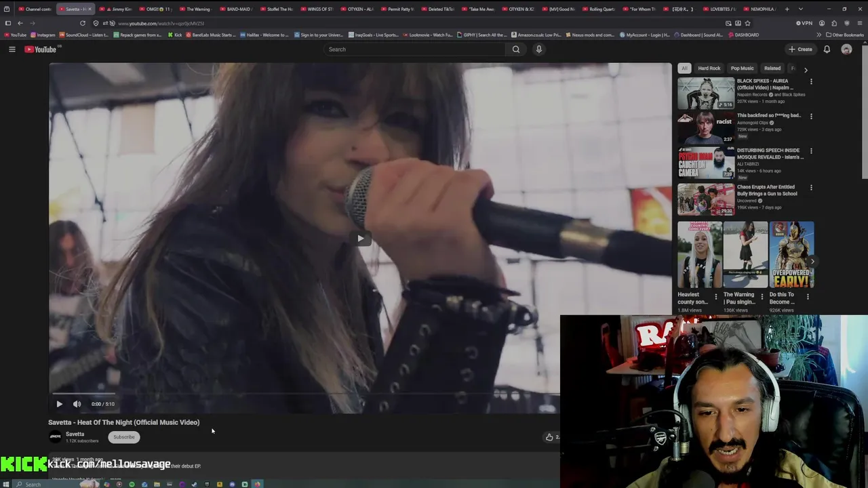This screenshot has width=868, height=488.
Task: Expand the Other Bookmarks folder
Action: click(845, 35)
